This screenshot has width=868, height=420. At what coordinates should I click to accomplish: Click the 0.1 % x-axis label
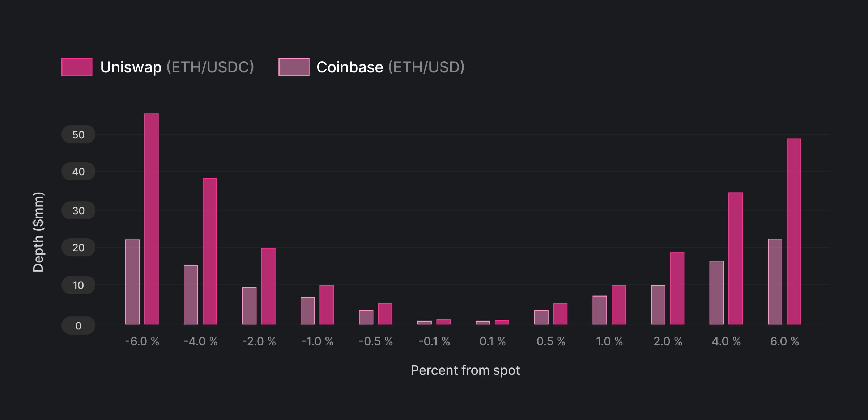click(x=492, y=341)
